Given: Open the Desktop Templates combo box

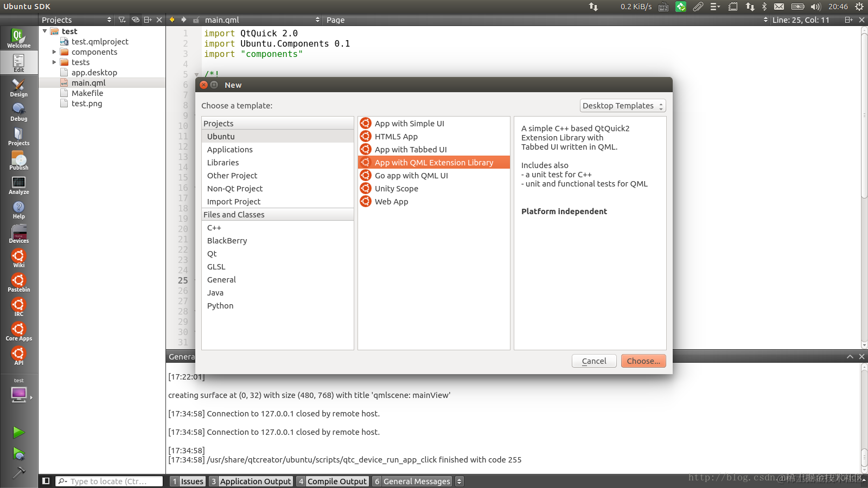Looking at the screenshot, I should coord(623,106).
